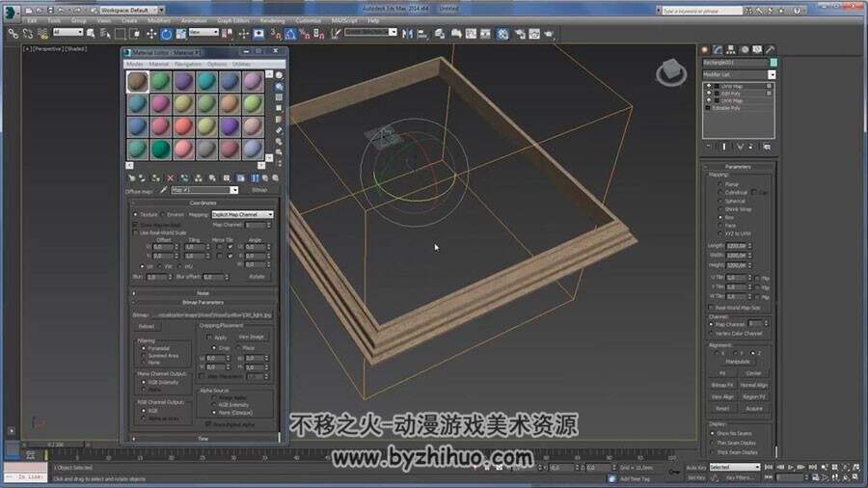Screen dimensions: 868x488
Task: Enable the Use Real-World Scale checkbox
Action: pyautogui.click(x=136, y=233)
